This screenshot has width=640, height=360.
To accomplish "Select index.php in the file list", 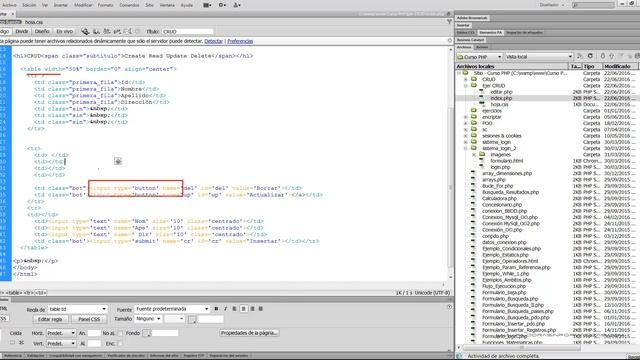I will coord(501,98).
